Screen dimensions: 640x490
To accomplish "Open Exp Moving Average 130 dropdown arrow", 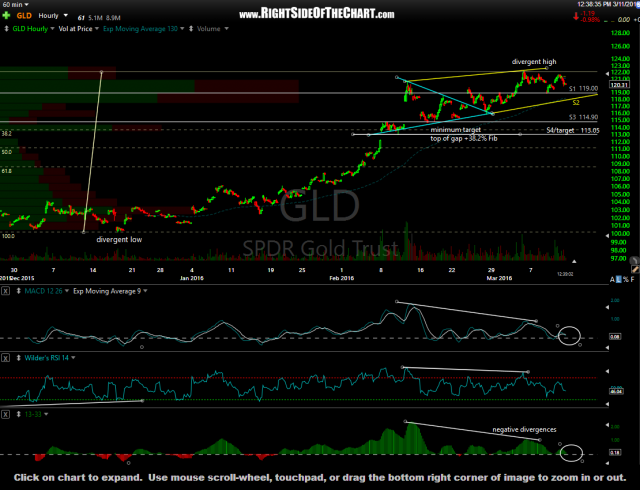I will pos(182,29).
